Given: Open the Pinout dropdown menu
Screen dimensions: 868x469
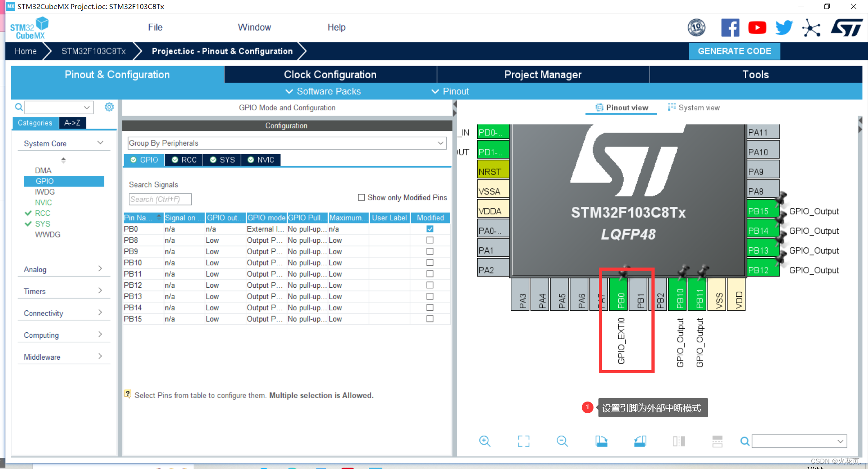Looking at the screenshot, I should tap(450, 91).
